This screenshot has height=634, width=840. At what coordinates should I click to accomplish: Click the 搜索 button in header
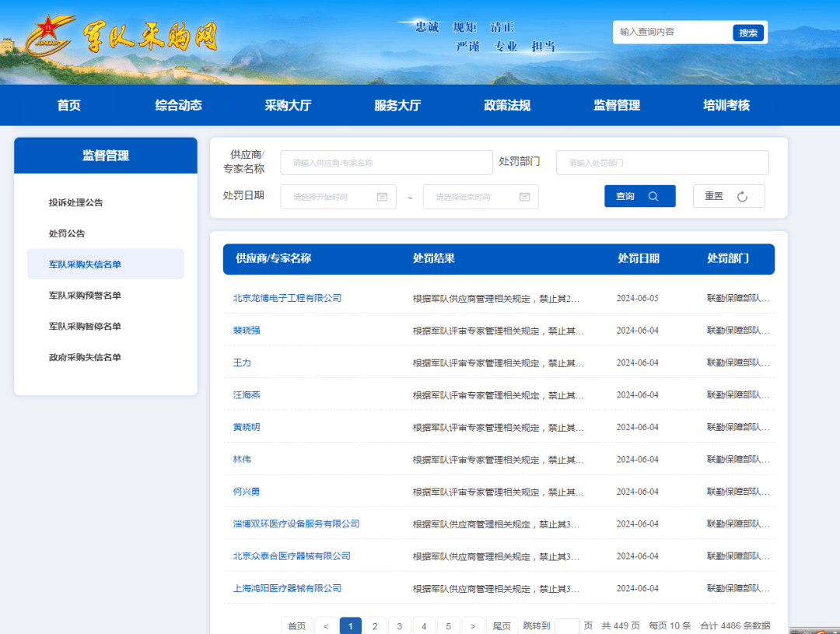point(748,33)
